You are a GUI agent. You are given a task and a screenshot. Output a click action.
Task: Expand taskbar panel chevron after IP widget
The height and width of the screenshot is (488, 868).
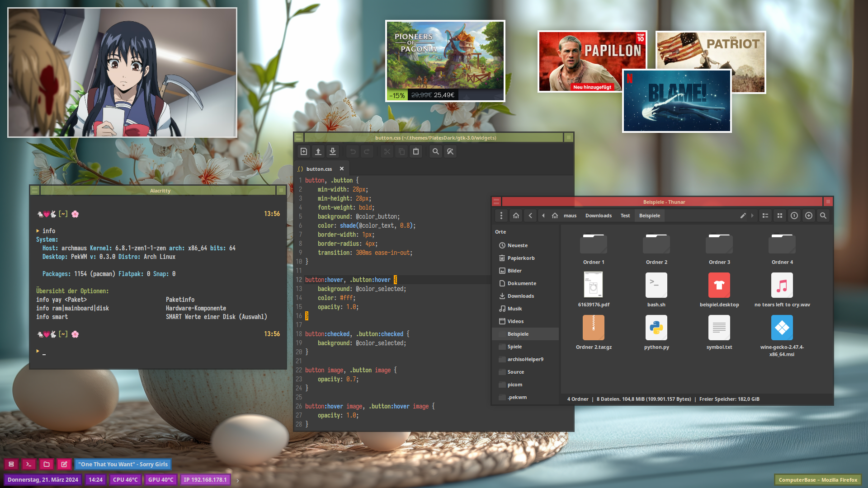(238, 480)
